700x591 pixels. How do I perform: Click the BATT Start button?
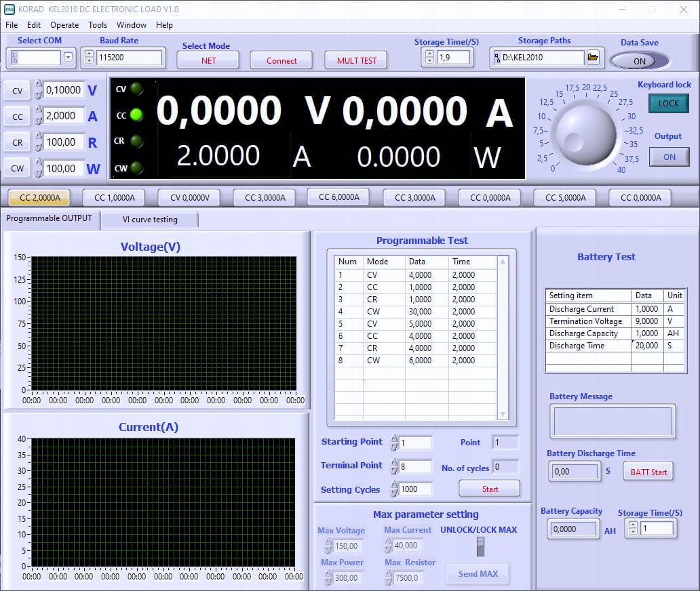(648, 472)
